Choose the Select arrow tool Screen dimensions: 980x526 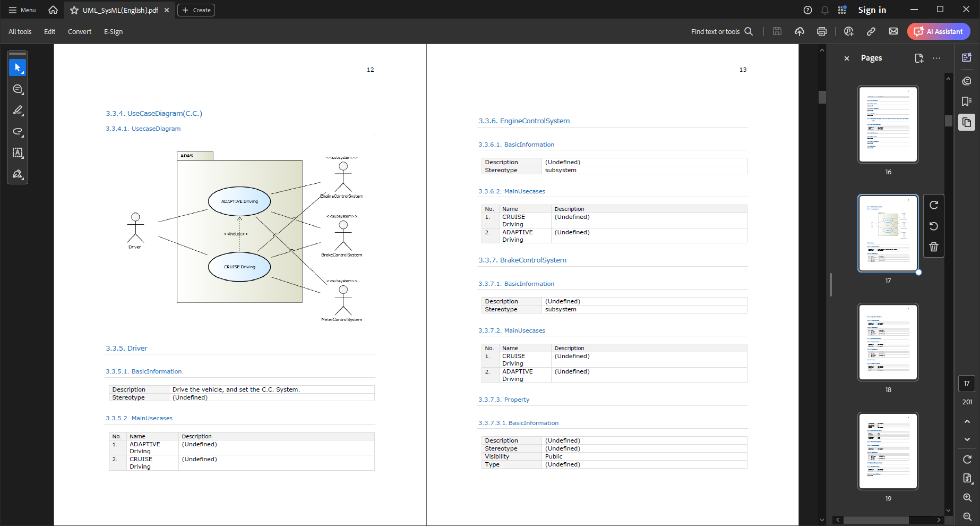tap(18, 67)
